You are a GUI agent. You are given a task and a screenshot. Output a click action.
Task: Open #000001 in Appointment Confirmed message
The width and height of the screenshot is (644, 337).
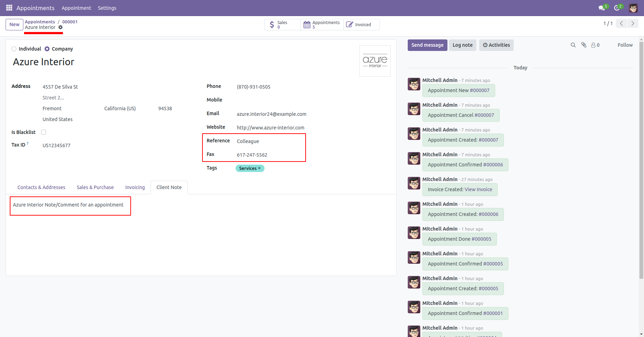[x=493, y=313]
